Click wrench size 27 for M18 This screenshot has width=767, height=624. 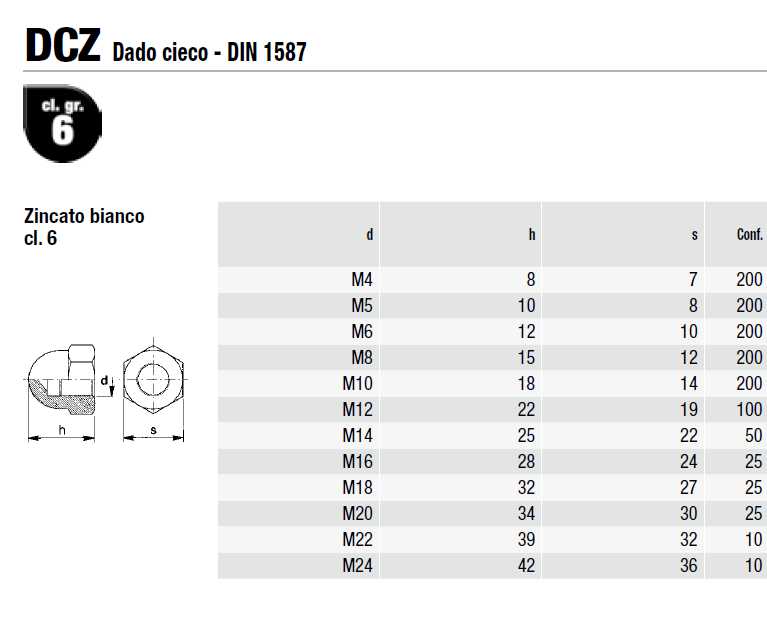click(x=689, y=488)
